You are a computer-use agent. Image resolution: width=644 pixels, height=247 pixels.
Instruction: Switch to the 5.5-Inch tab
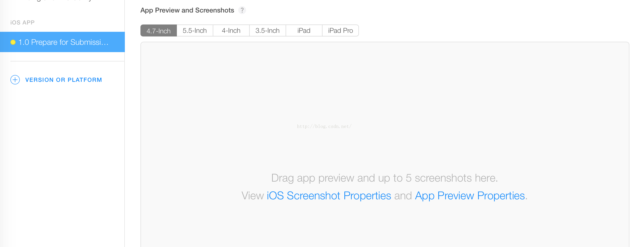pyautogui.click(x=195, y=31)
